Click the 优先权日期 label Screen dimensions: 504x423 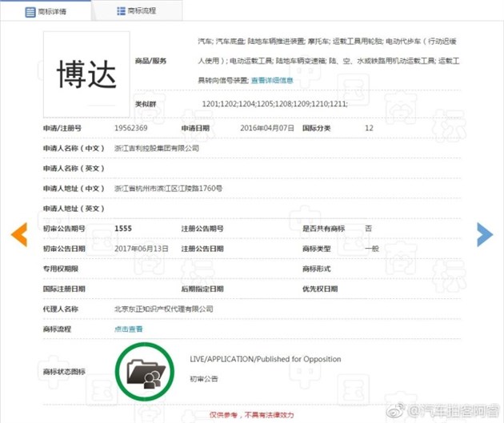[320, 289]
